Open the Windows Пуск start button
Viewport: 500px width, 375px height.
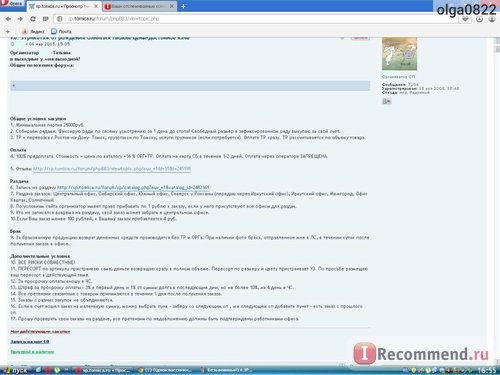(15, 370)
